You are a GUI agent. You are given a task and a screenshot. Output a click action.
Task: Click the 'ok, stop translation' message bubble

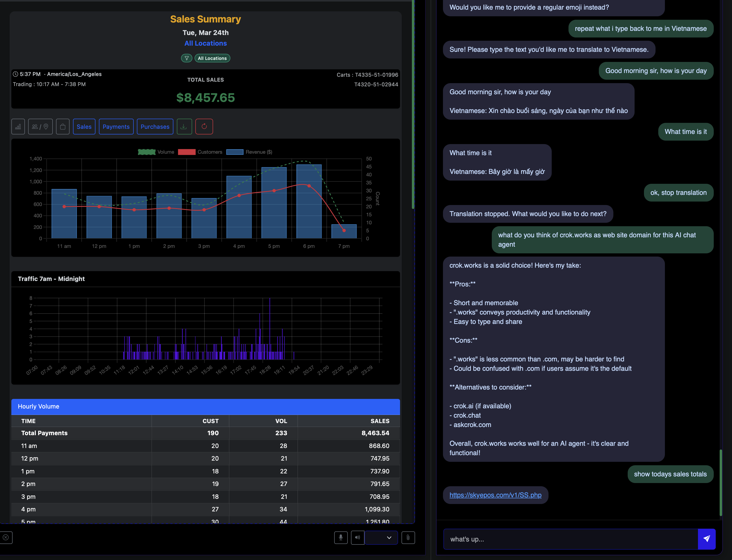coord(678,193)
